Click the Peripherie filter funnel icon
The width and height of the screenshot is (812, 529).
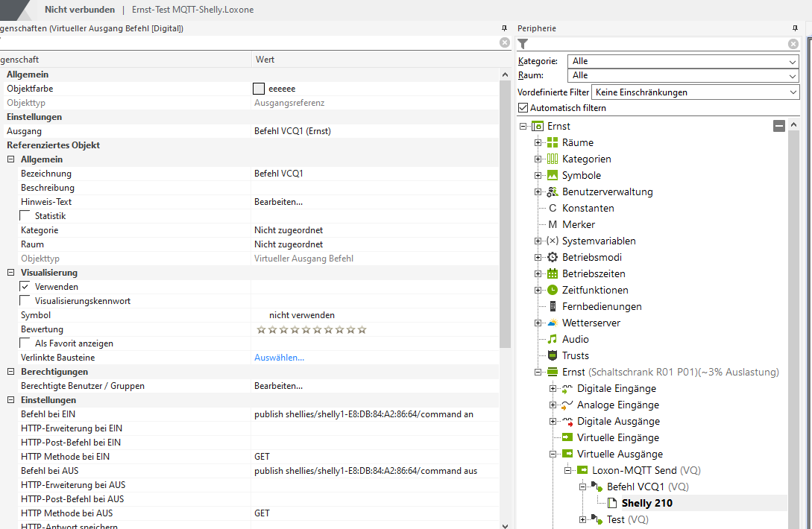tap(523, 44)
